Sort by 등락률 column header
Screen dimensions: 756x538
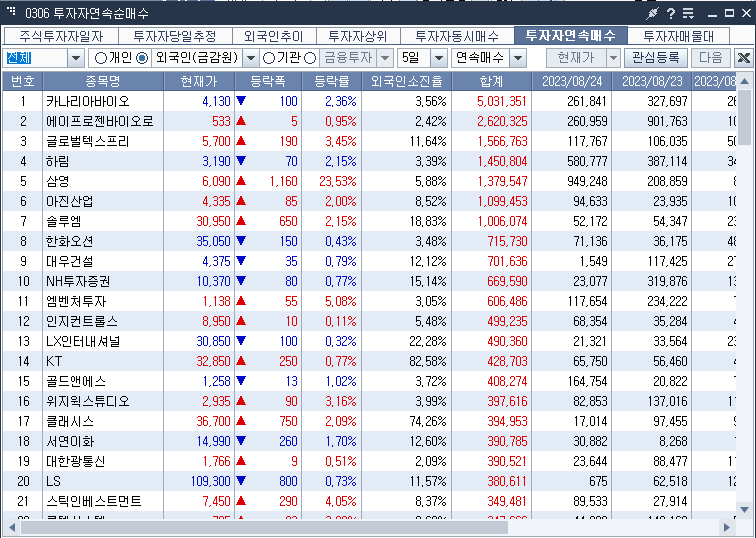pos(331,81)
